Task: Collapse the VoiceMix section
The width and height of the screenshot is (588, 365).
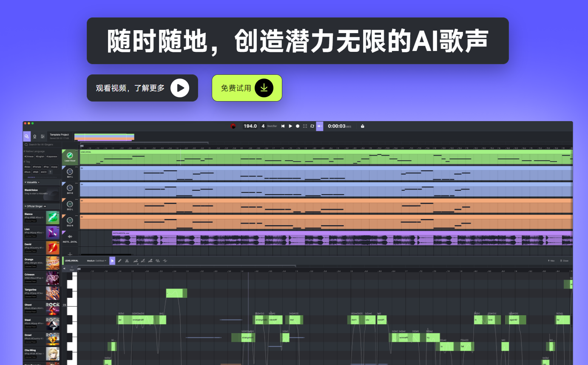Action: click(x=26, y=182)
